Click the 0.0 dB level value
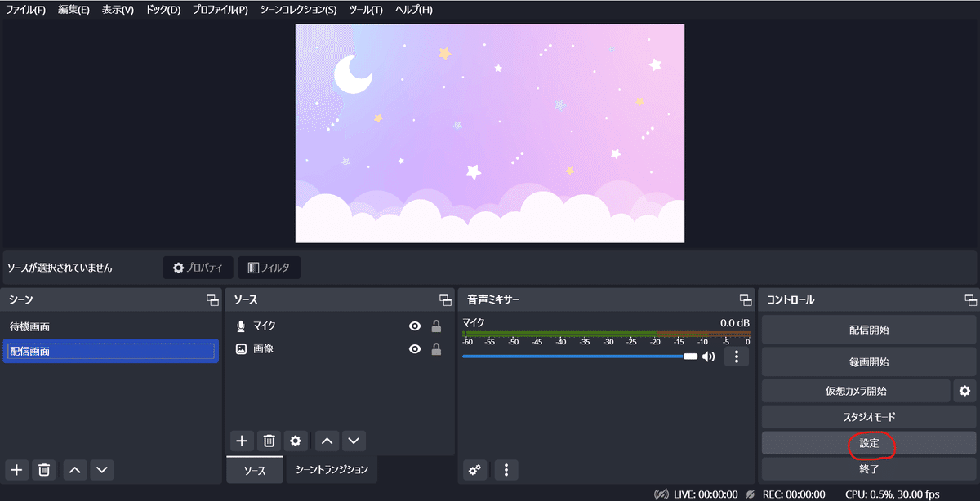 735,323
